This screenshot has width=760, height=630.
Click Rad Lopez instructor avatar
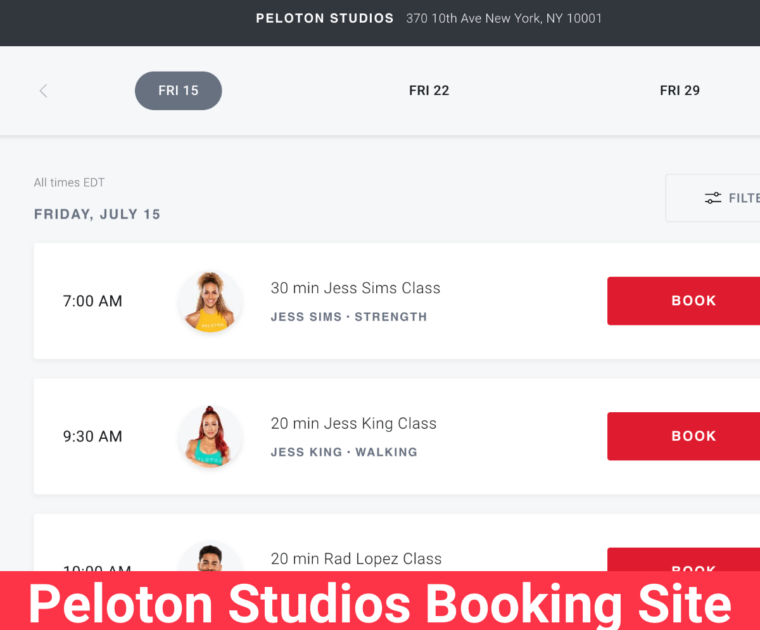tap(210, 559)
